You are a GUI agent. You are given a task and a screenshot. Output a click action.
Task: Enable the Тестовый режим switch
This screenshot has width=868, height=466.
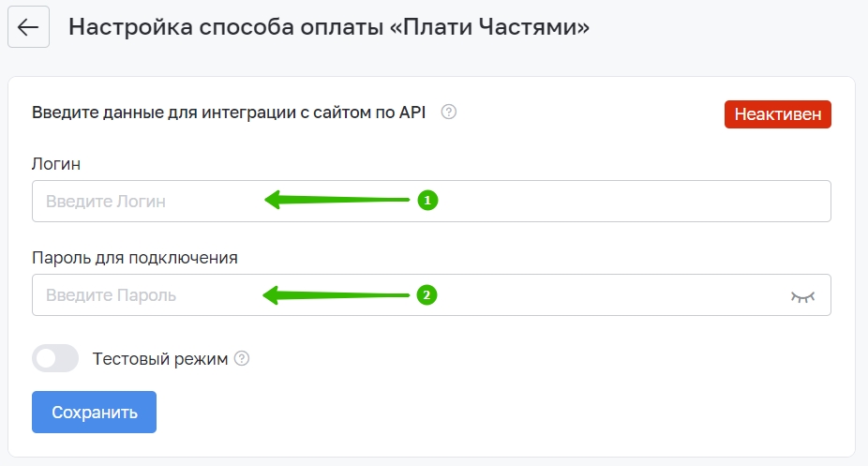coord(55,358)
